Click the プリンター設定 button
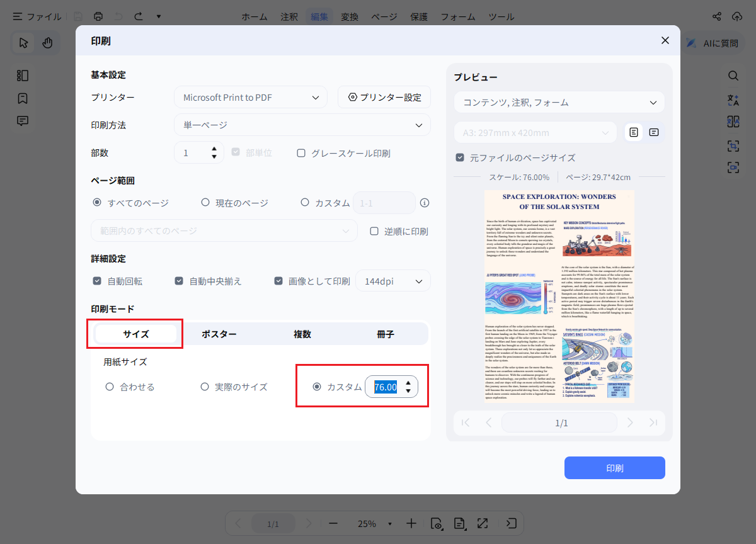The image size is (756, 544). (384, 98)
